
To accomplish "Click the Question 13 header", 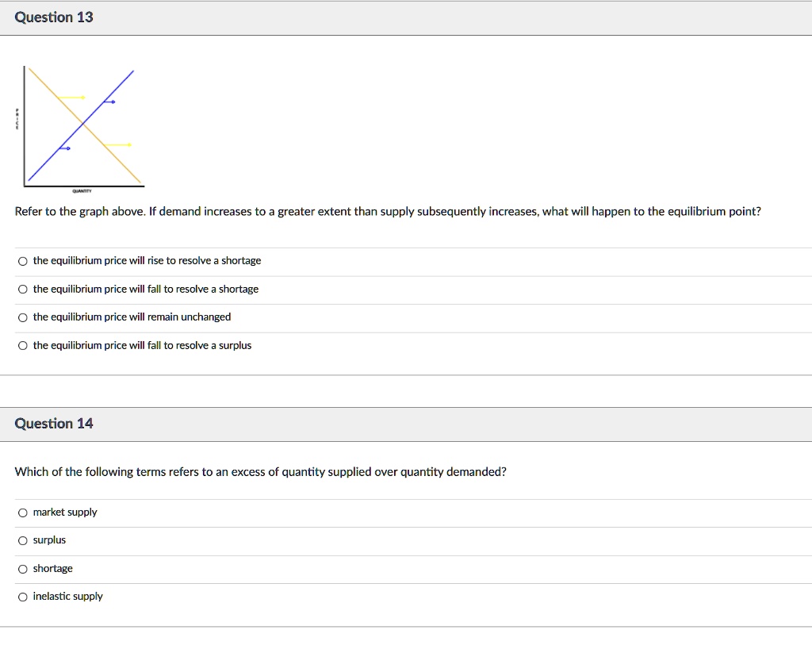I will coord(53,17).
